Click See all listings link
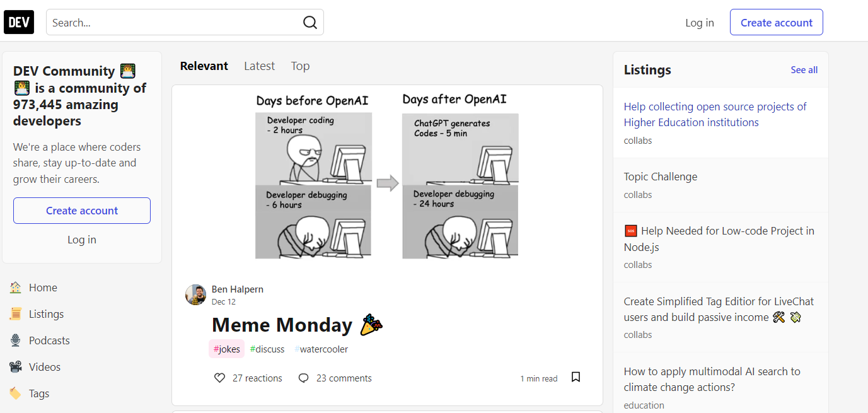868x413 pixels. [804, 70]
